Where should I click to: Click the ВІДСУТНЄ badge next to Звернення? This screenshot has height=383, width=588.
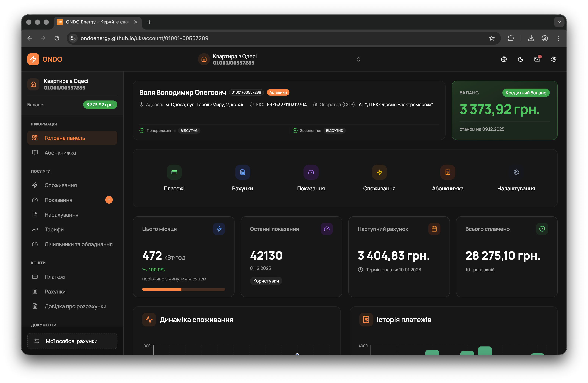click(x=335, y=131)
